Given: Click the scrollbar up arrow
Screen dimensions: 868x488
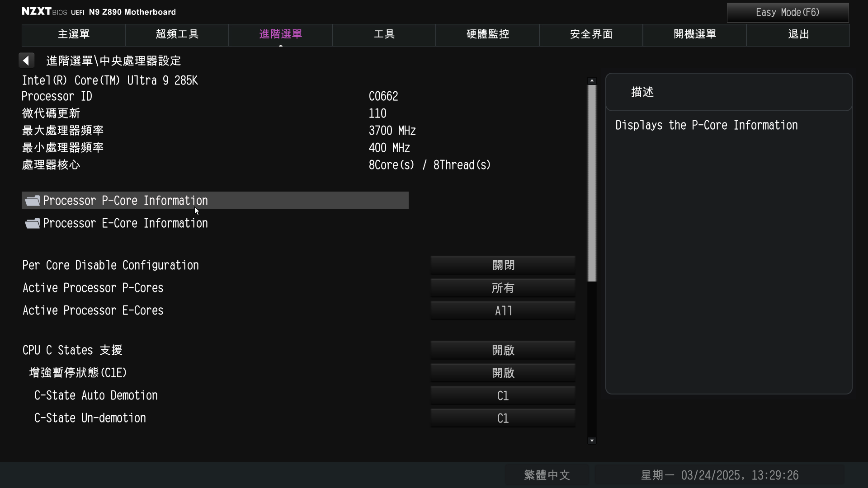Looking at the screenshot, I should point(592,80).
